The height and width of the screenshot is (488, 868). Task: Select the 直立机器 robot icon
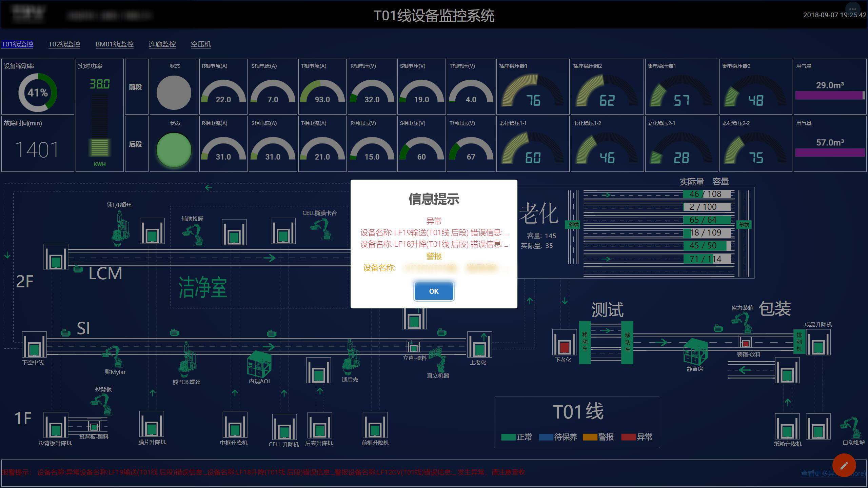(438, 360)
